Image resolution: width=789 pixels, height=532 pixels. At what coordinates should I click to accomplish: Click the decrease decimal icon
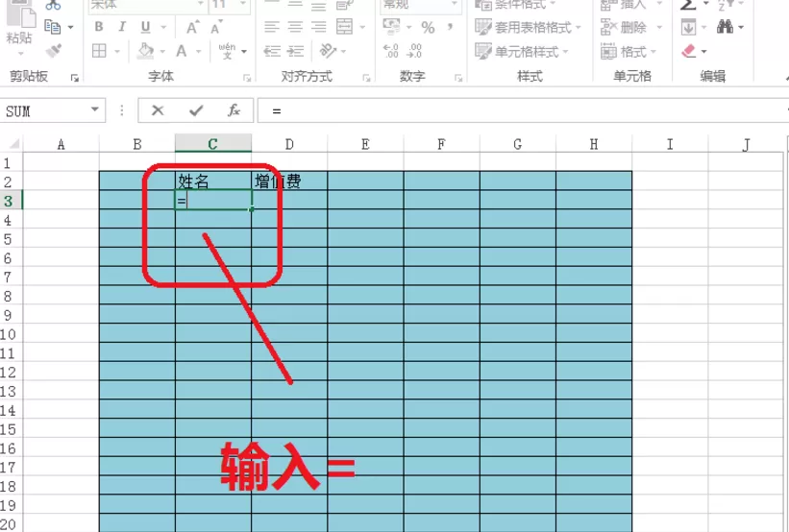point(414,51)
